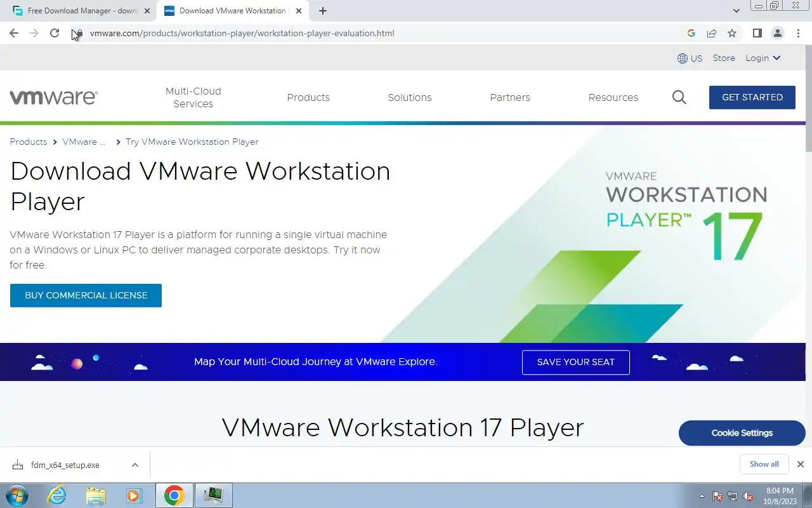Open the Partners menu
The width and height of the screenshot is (812, 508).
point(510,97)
